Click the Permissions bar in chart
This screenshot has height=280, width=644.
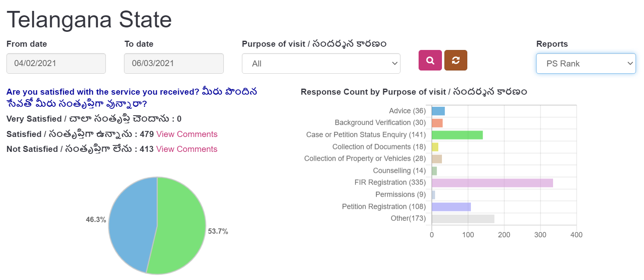tap(433, 195)
